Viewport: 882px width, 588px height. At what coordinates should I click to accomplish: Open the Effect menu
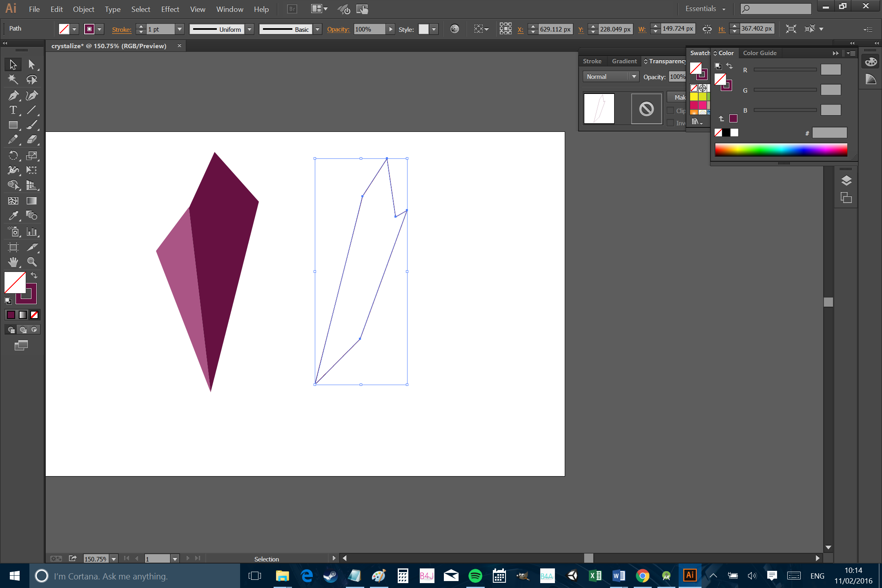170,9
